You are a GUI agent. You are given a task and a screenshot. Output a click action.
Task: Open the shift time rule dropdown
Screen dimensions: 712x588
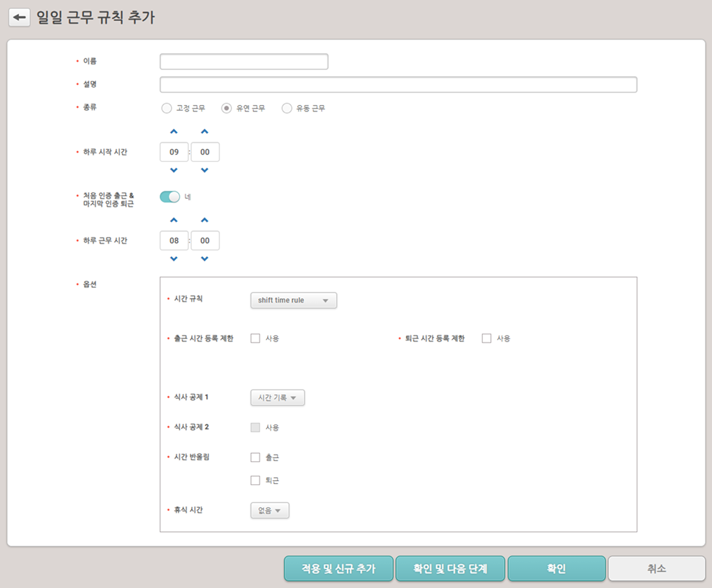pos(294,301)
